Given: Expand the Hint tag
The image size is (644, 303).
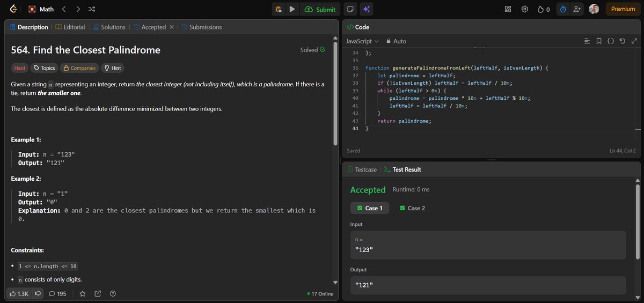Looking at the screenshot, I should (x=113, y=68).
